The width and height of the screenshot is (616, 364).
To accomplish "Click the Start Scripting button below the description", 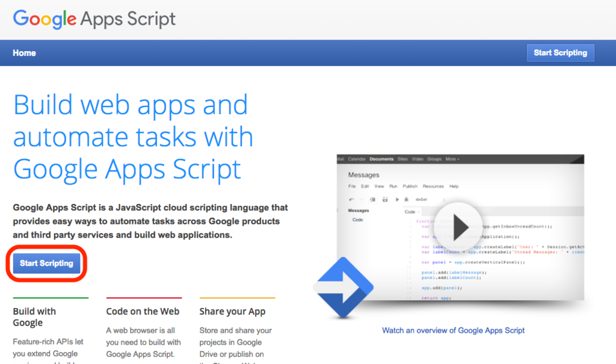I will [46, 263].
